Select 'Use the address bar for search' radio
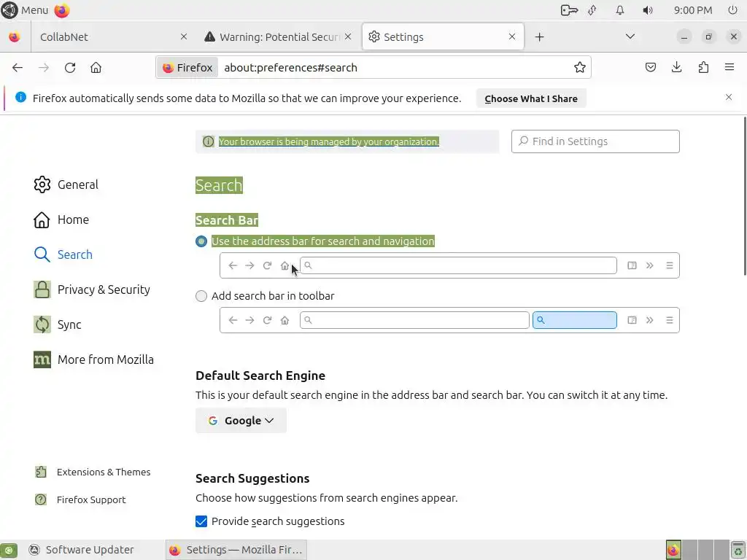 pos(201,241)
